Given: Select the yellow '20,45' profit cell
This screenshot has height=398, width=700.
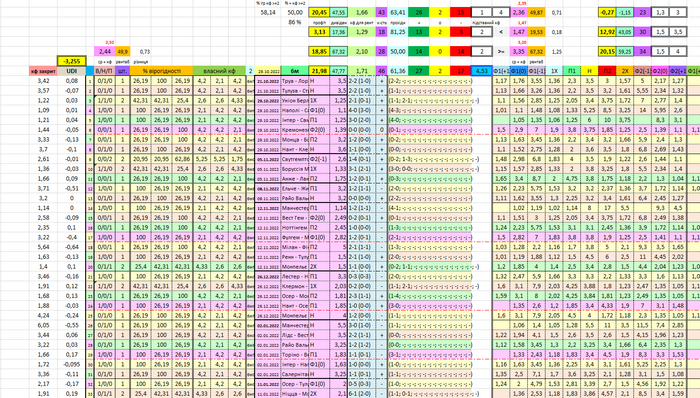Looking at the screenshot, I should [x=319, y=12].
